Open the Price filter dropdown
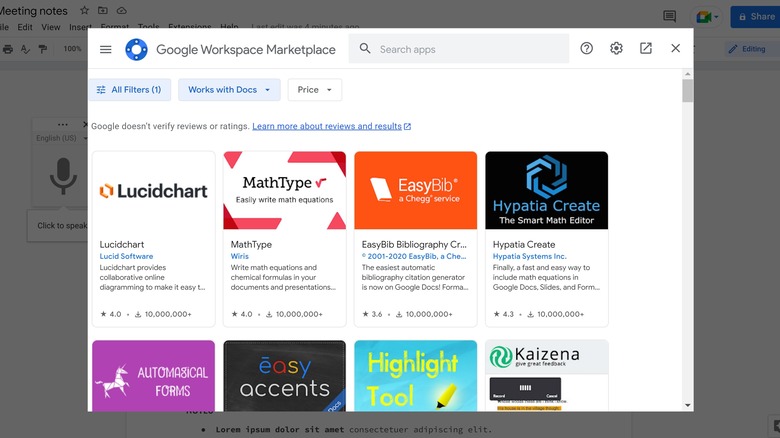The width and height of the screenshot is (780, 438). coord(315,90)
